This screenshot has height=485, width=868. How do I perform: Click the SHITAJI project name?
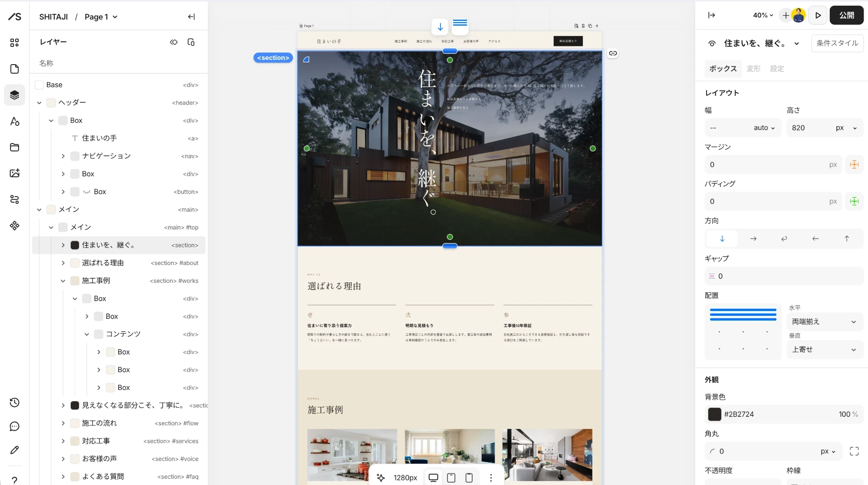click(53, 17)
